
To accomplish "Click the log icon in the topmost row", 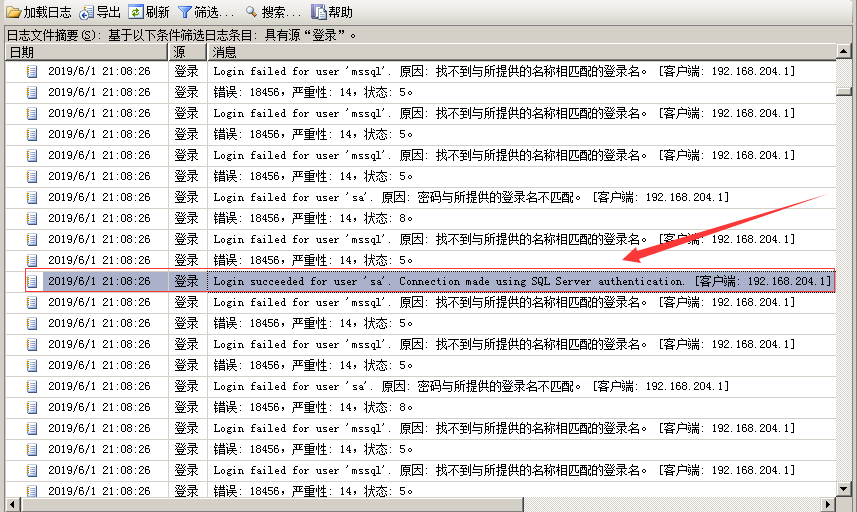I will click(32, 72).
